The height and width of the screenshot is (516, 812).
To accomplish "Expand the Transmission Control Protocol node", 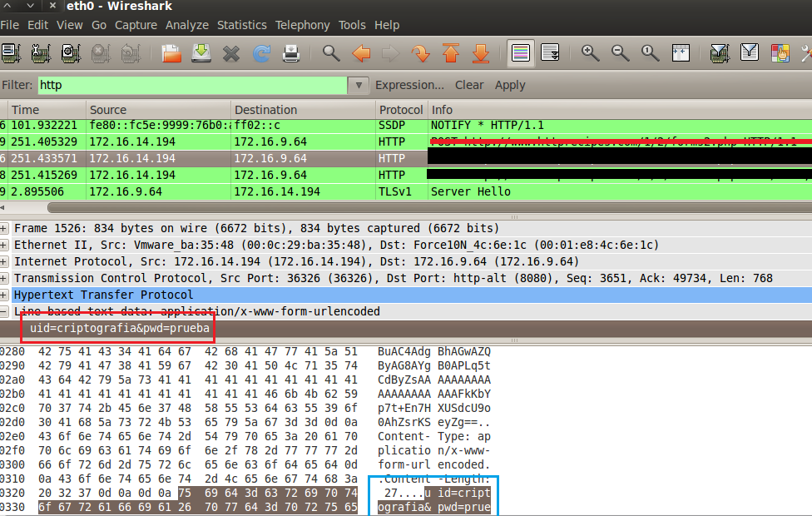I will [4, 278].
